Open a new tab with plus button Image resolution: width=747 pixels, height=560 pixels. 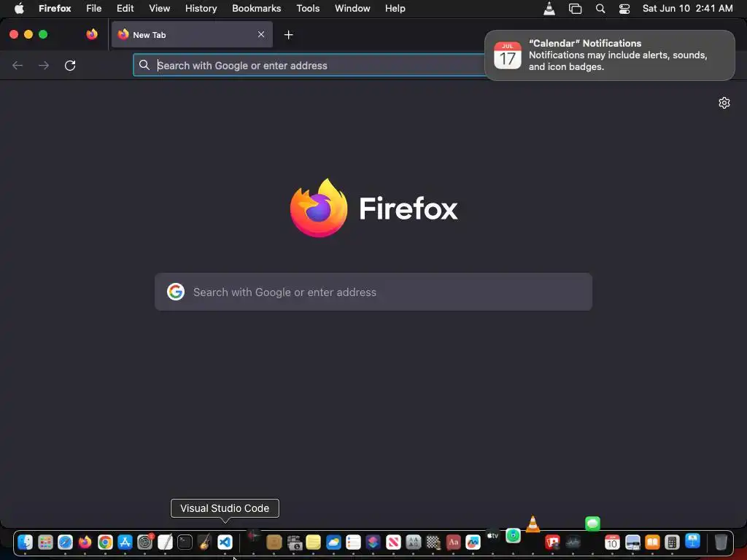[288, 35]
